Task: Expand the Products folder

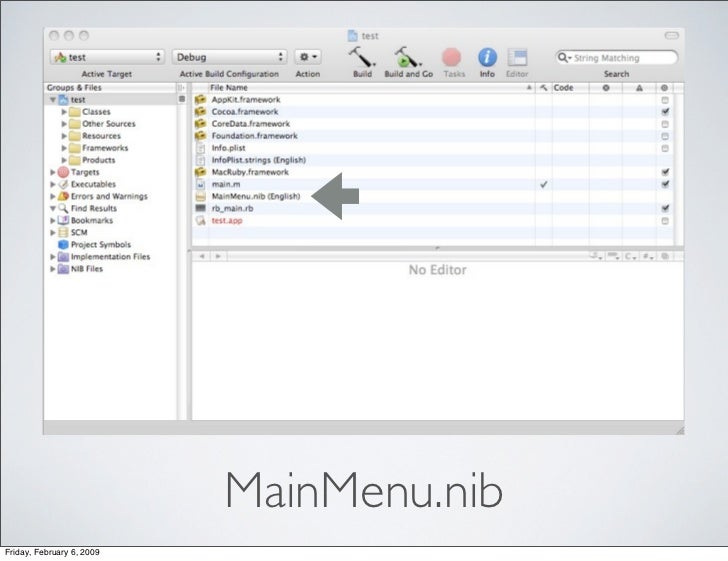Action: 64,160
